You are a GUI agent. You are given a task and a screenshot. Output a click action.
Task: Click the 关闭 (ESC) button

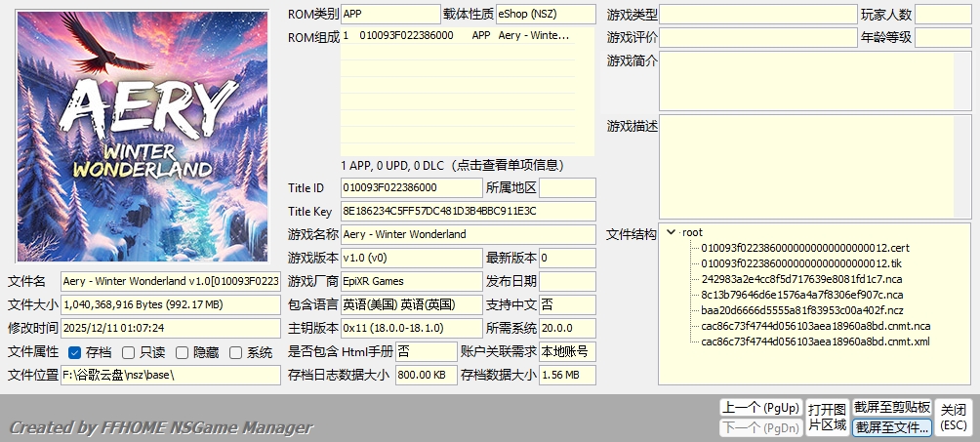(954, 417)
